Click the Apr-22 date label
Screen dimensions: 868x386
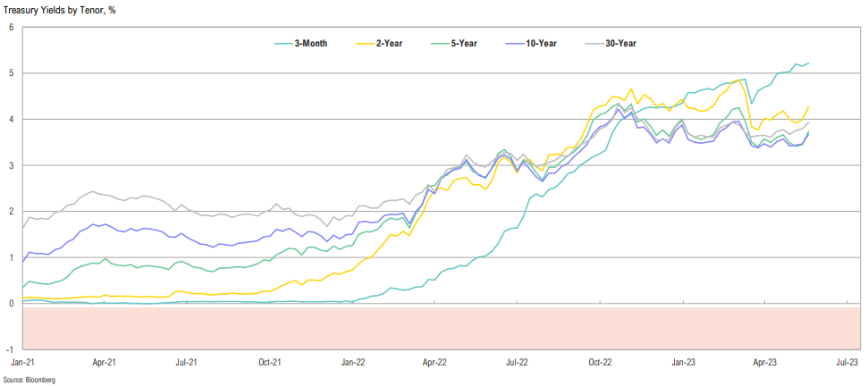click(434, 363)
